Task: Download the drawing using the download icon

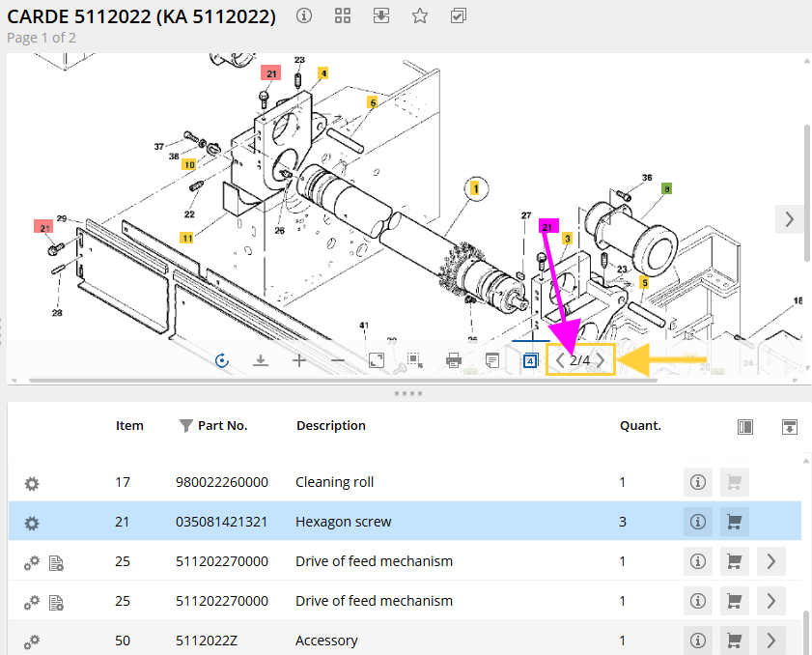Action: (260, 360)
